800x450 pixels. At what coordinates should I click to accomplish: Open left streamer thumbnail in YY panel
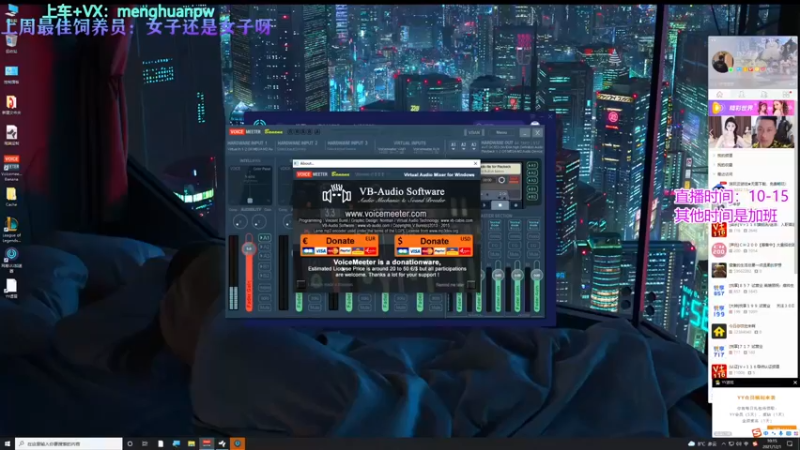click(730, 132)
